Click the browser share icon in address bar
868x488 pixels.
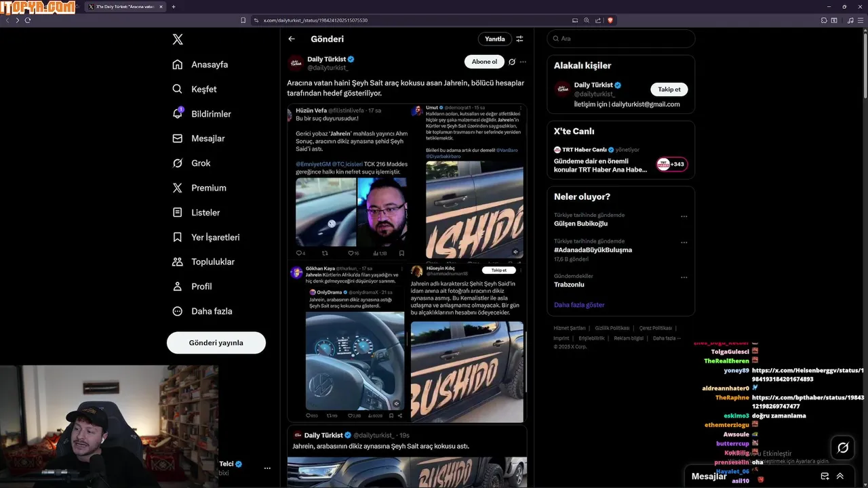pyautogui.click(x=597, y=20)
